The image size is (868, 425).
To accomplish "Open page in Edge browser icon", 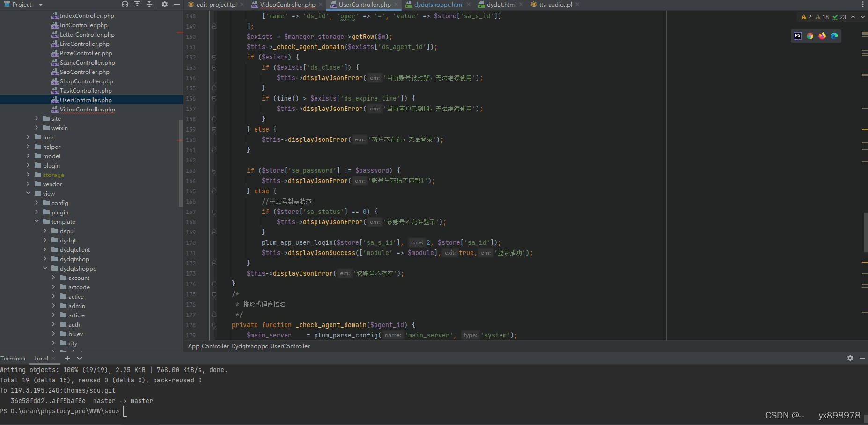I will tap(834, 36).
